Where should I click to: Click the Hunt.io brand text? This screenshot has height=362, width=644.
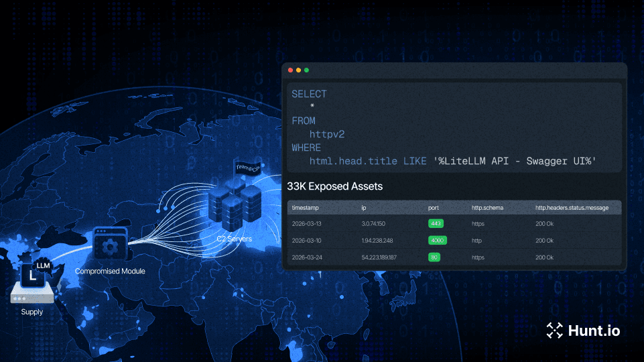tap(594, 330)
